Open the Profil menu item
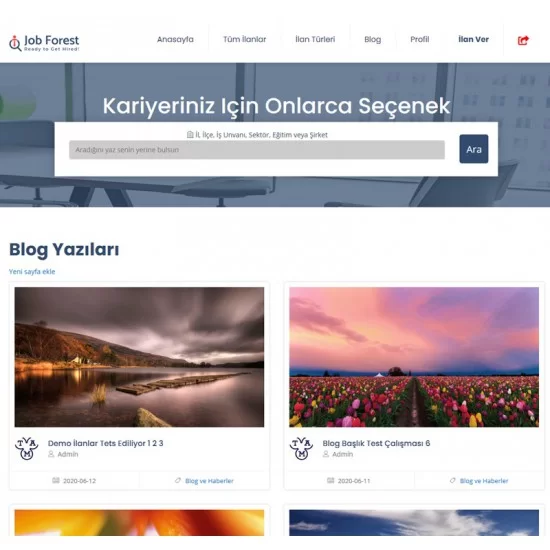Image resolution: width=550 pixels, height=550 pixels. pyautogui.click(x=420, y=39)
